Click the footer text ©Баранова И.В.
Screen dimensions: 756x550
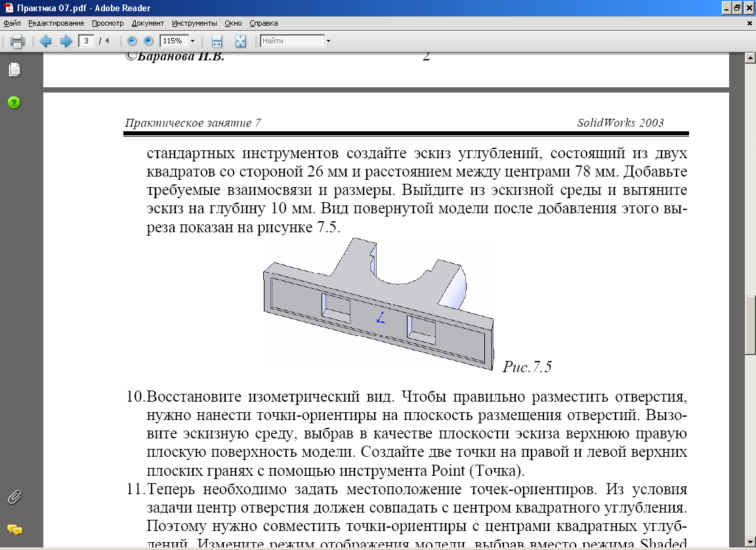coord(175,57)
